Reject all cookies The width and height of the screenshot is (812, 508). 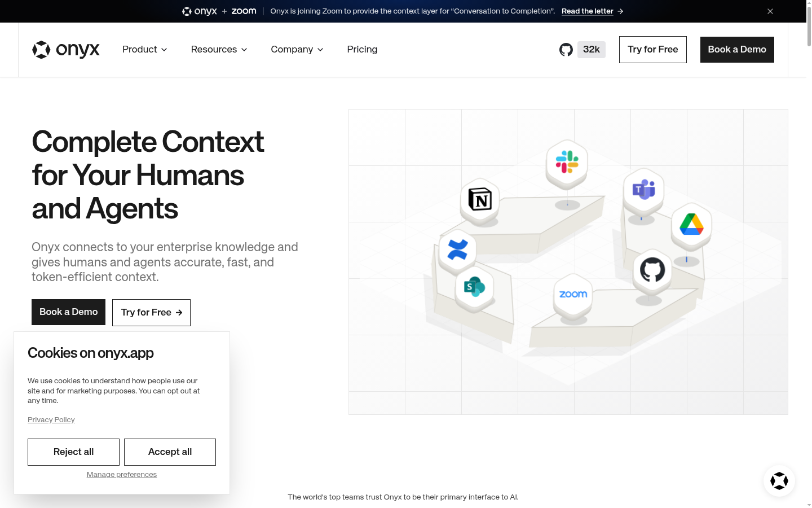[x=73, y=452]
